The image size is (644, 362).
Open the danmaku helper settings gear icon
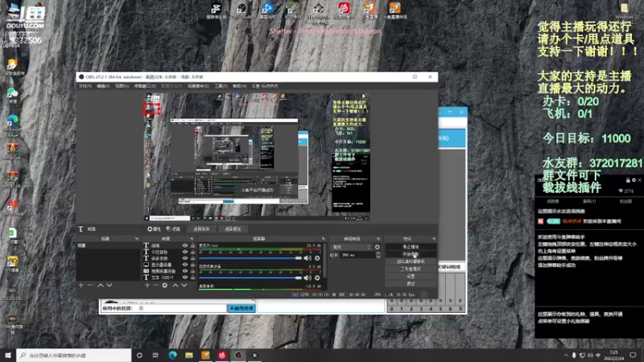[x=634, y=179]
